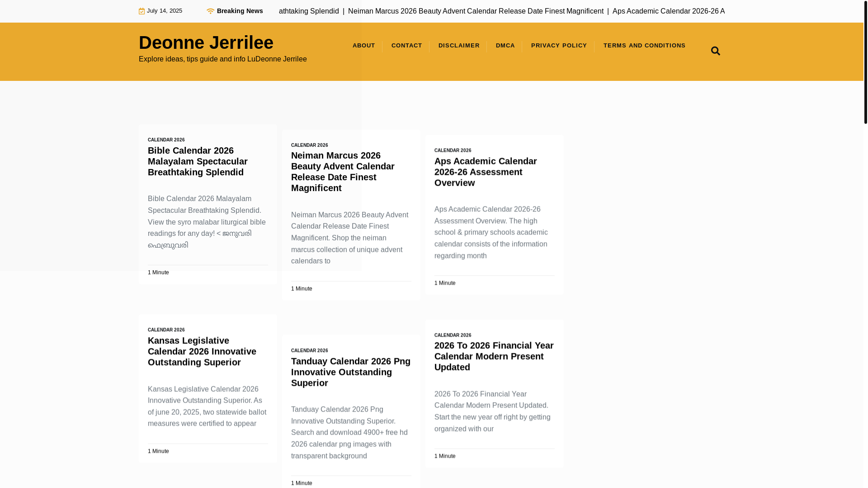Screen dimensions: 868x488
Task: Open the DISCLAIMER page
Action: pos(459,46)
